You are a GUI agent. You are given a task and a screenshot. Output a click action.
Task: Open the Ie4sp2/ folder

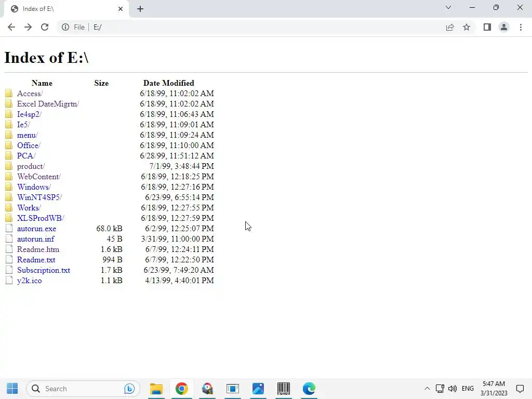tap(29, 114)
